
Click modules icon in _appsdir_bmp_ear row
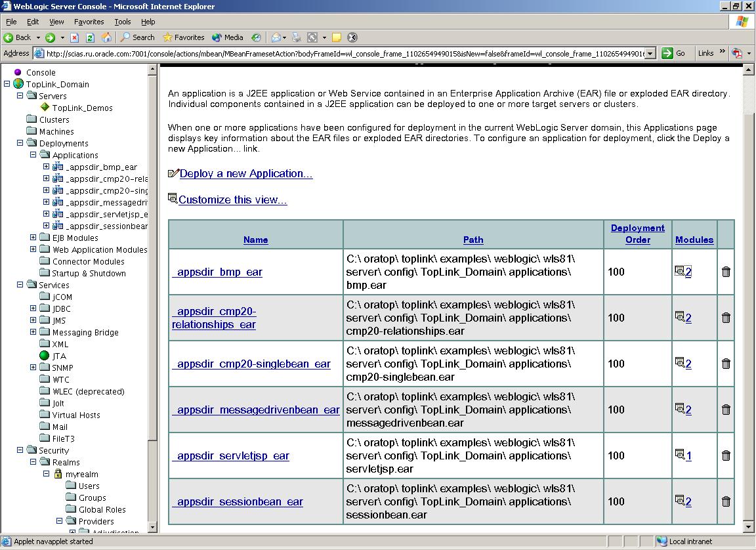(680, 271)
